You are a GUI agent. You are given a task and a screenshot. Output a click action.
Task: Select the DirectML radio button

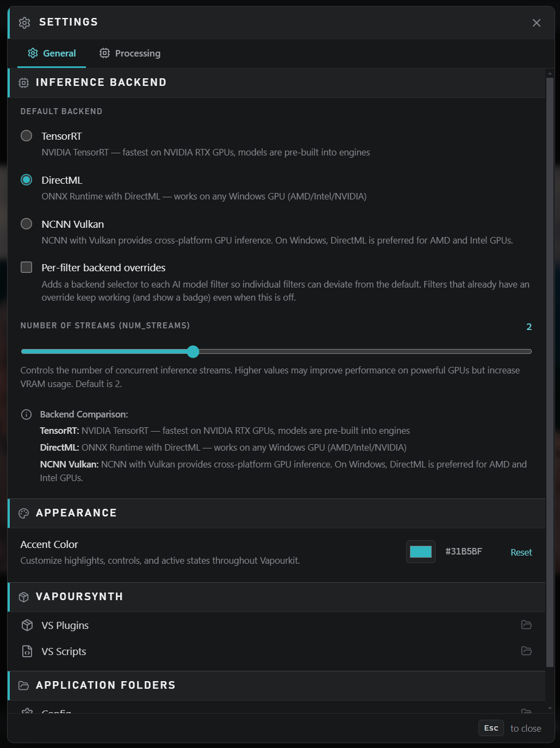pos(26,180)
